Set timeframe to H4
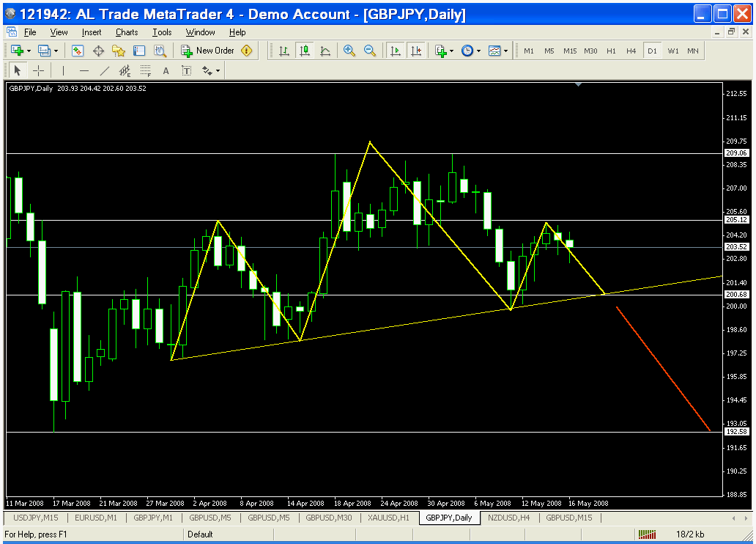This screenshot has width=756, height=544. [631, 51]
